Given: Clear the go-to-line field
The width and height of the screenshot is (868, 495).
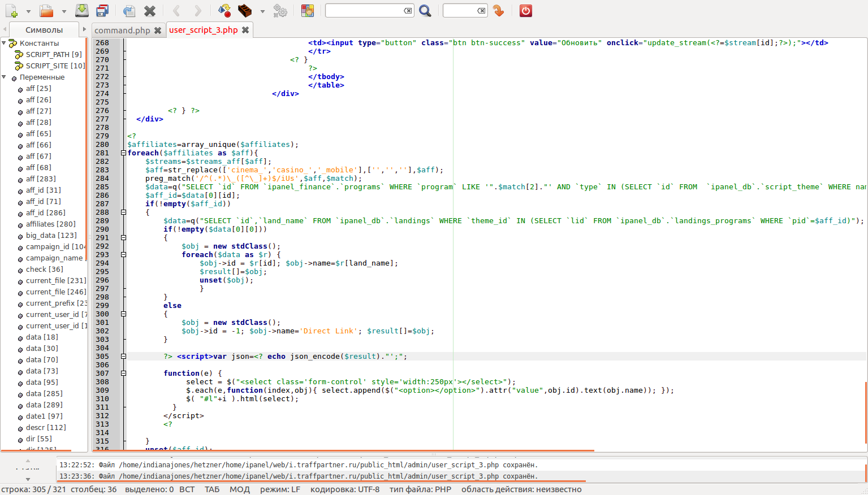Looking at the screenshot, I should click(481, 11).
